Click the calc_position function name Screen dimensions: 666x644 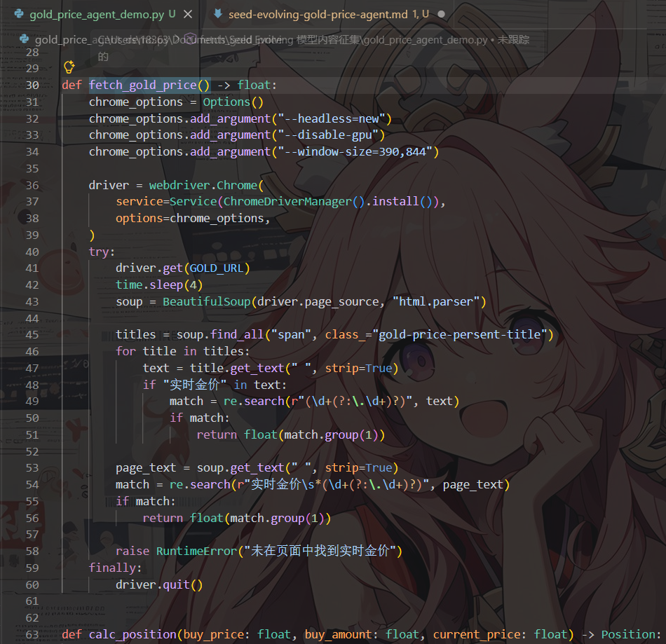132,635
